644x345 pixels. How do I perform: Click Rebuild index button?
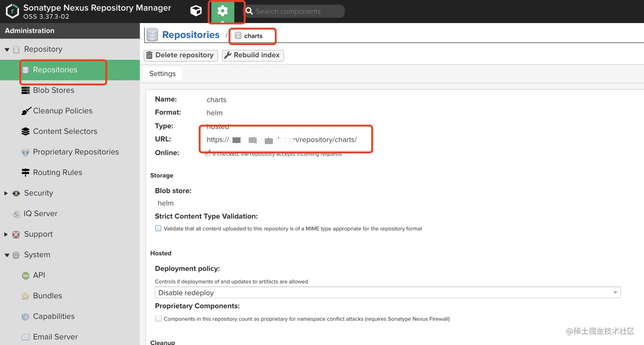click(x=253, y=55)
